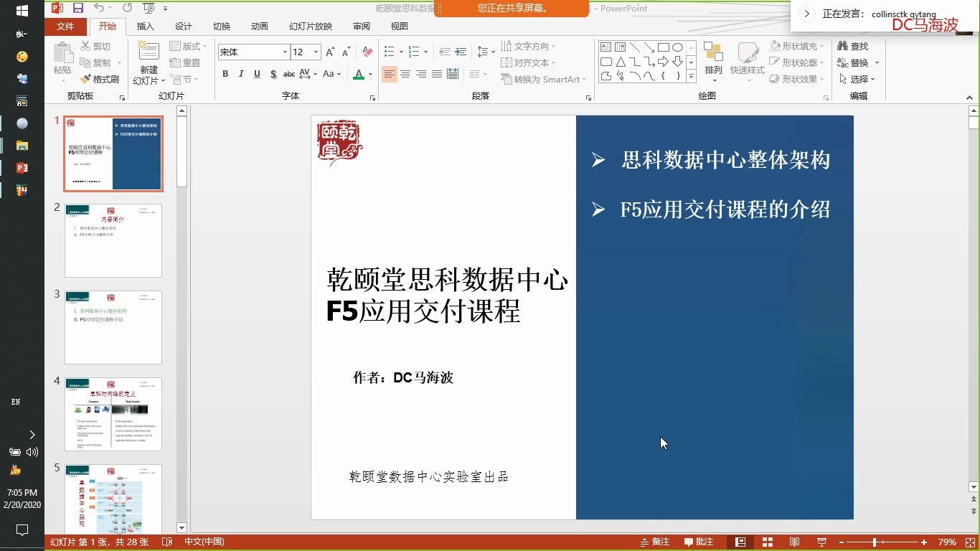Click the zoom out minus button
This screenshot has width=980, height=551.
pos(842,542)
